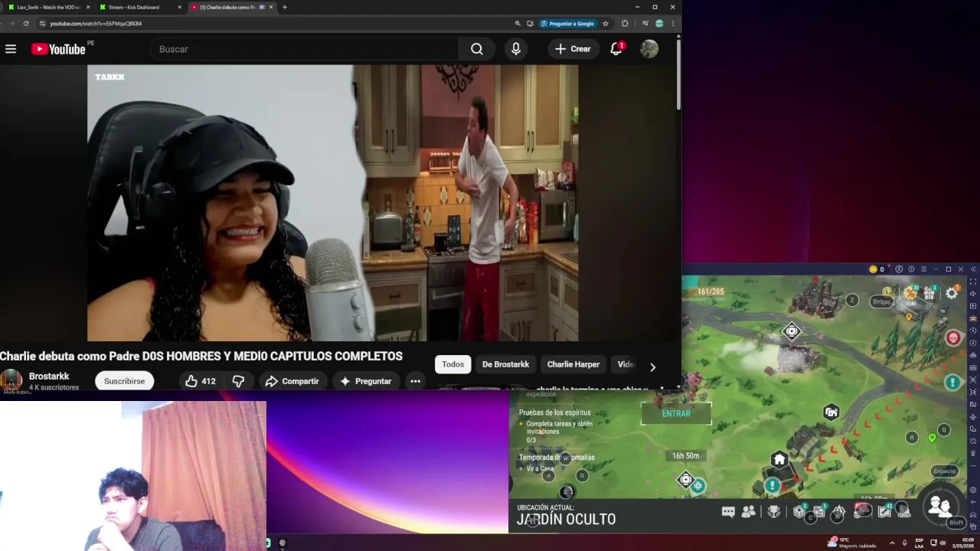The height and width of the screenshot is (551, 980).
Task: Open the BlueStacks help question icon
Action: 911,269
